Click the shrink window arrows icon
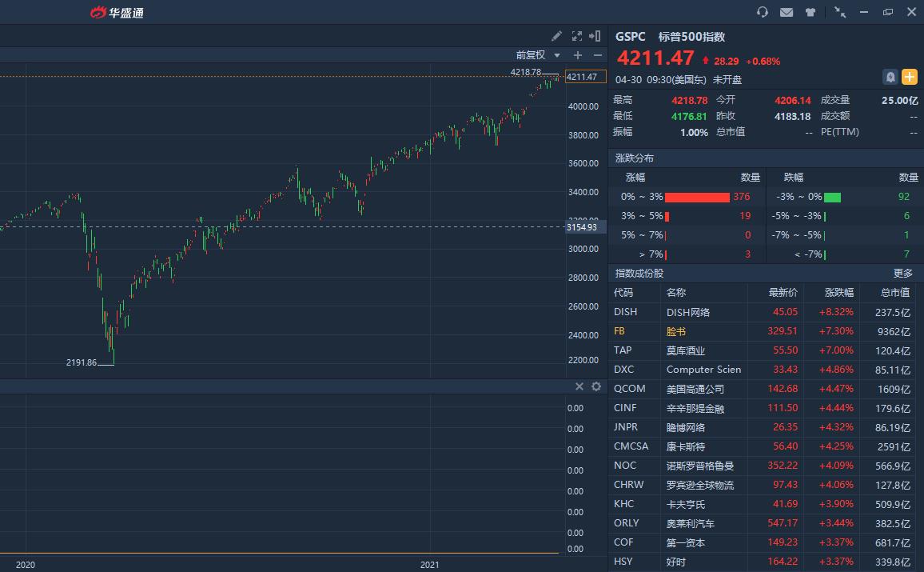924x572 pixels. 840,12
